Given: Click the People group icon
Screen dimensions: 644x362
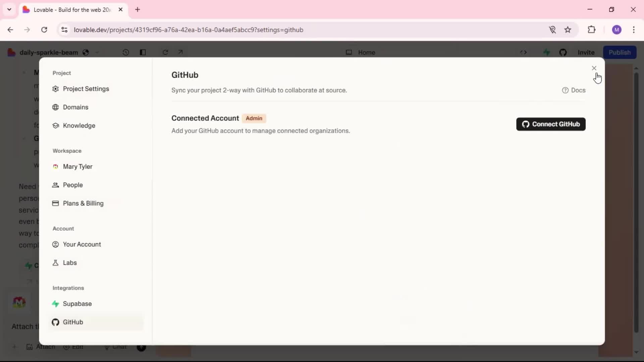Looking at the screenshot, I should [x=56, y=185].
